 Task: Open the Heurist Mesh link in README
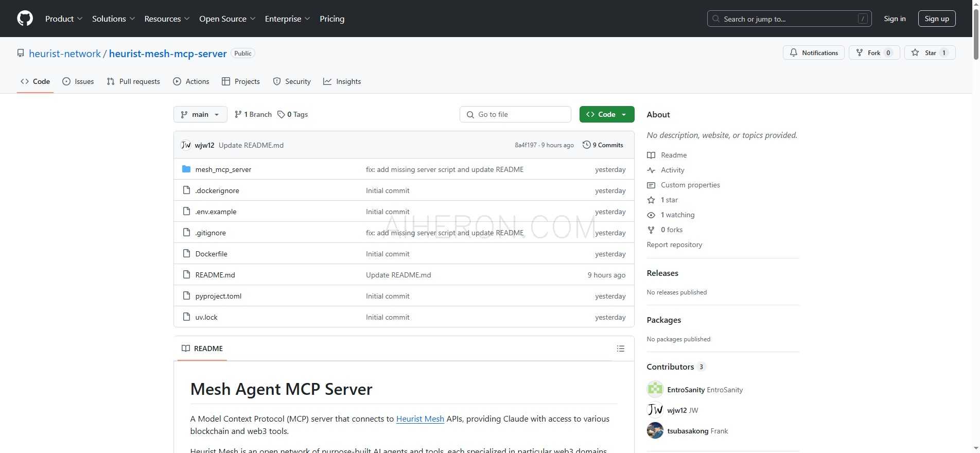[x=420, y=419]
